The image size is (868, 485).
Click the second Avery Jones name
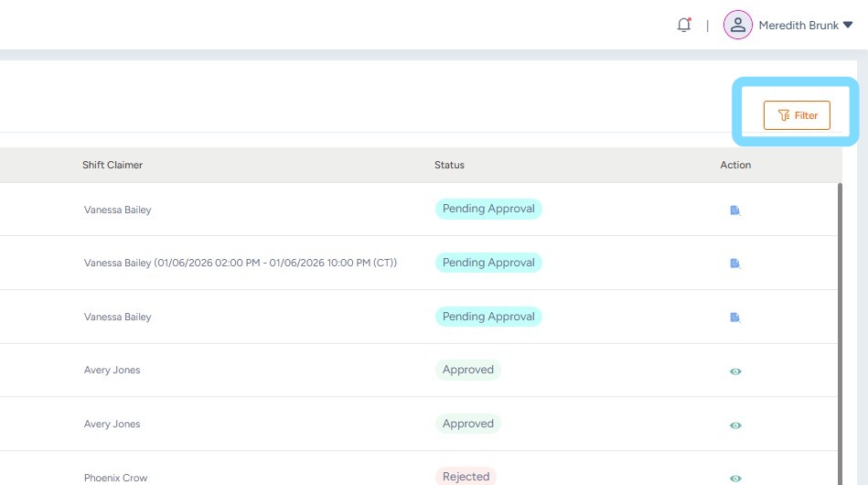(112, 425)
